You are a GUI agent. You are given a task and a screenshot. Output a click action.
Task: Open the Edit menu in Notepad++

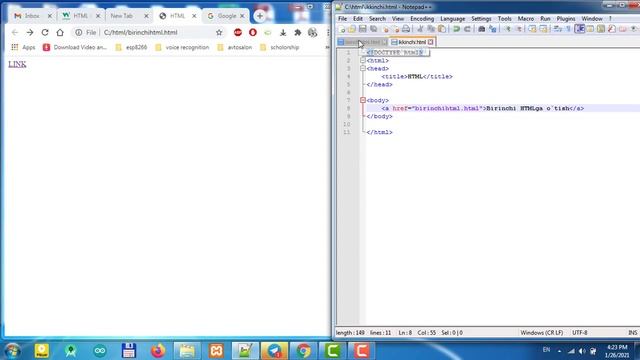pos(358,19)
